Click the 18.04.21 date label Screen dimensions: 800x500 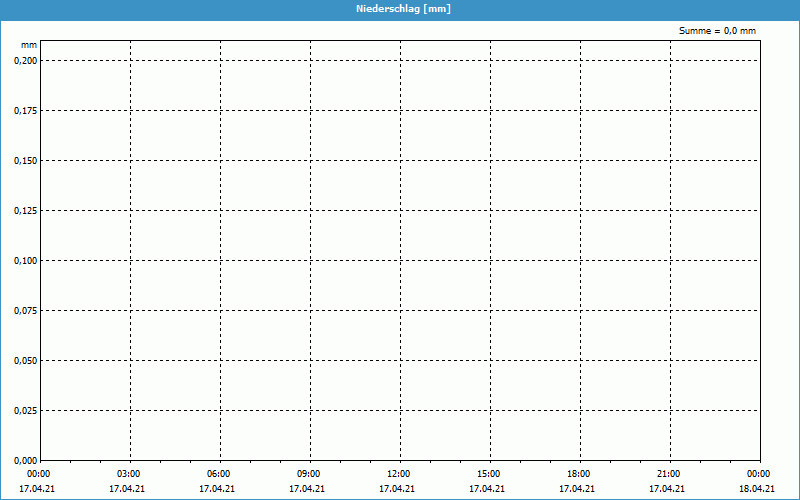tap(756, 489)
